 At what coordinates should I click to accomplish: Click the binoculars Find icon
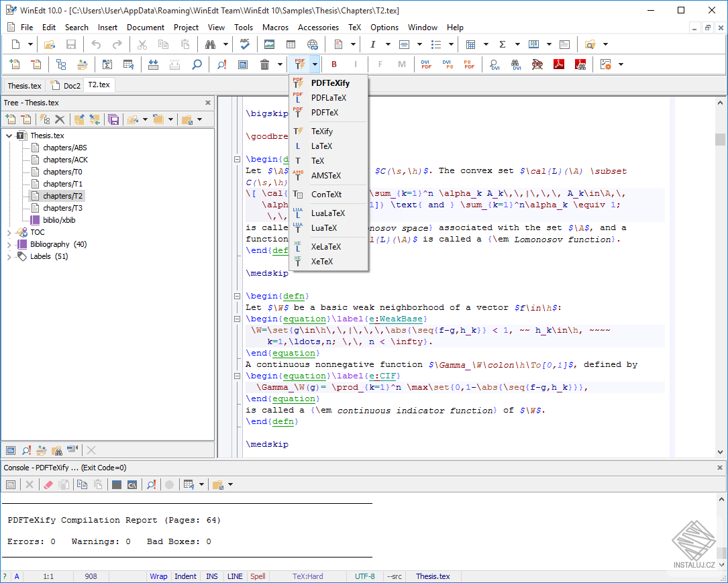click(210, 44)
